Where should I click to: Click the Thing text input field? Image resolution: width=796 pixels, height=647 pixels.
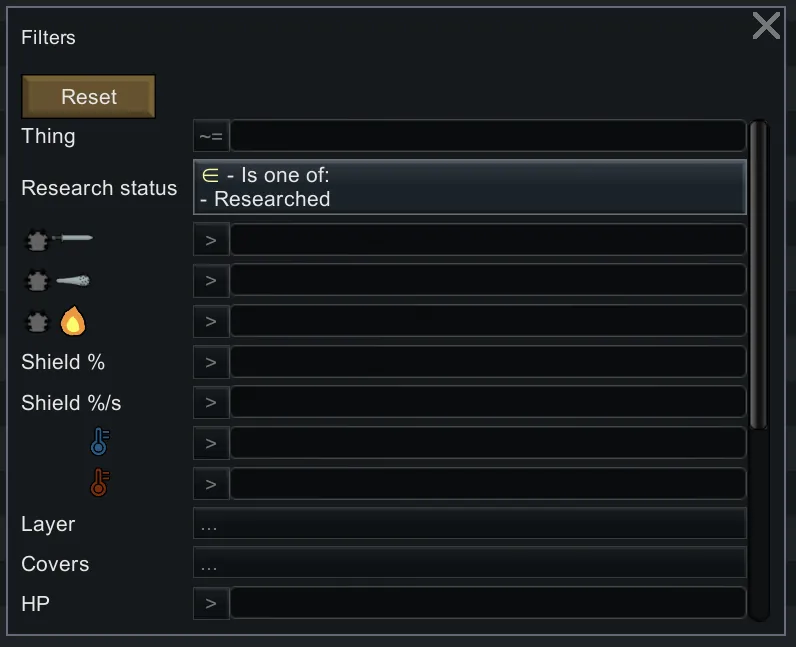pyautogui.click(x=487, y=136)
